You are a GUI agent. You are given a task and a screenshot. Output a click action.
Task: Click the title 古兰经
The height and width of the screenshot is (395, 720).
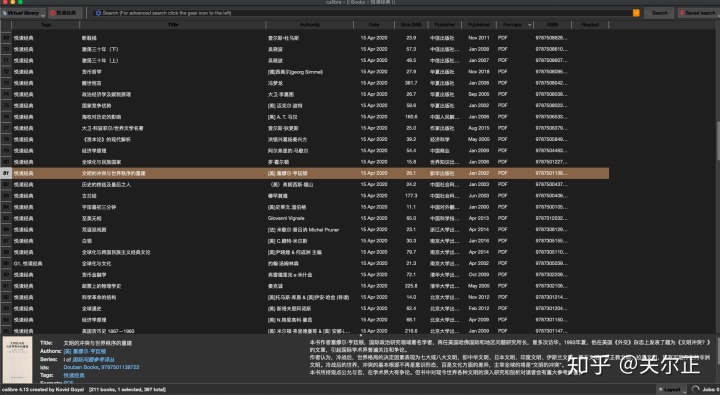[89, 196]
